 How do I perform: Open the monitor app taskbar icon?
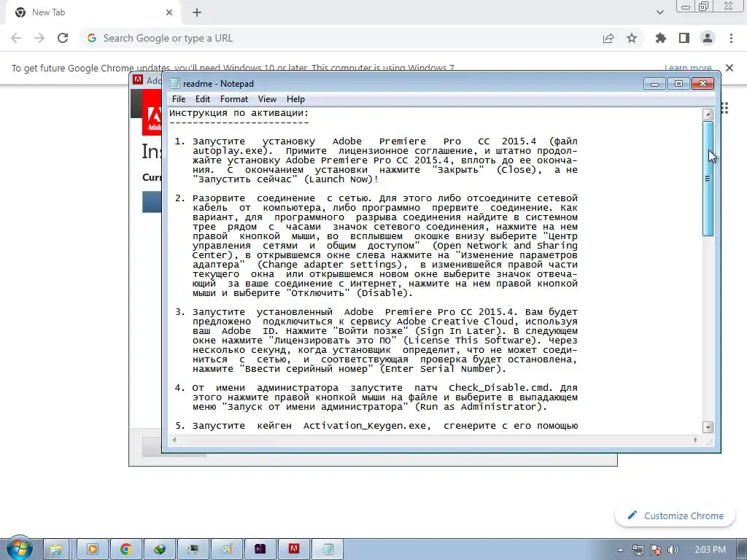pyautogui.click(x=193, y=550)
